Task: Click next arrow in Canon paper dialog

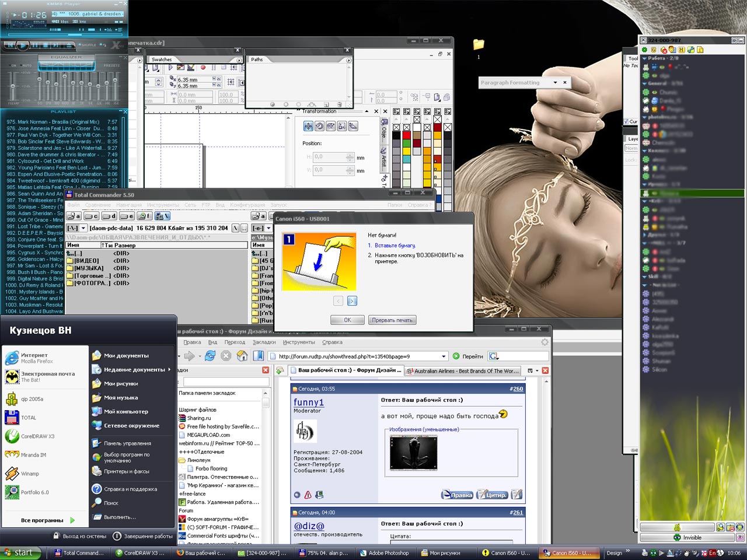Action: 352,301
